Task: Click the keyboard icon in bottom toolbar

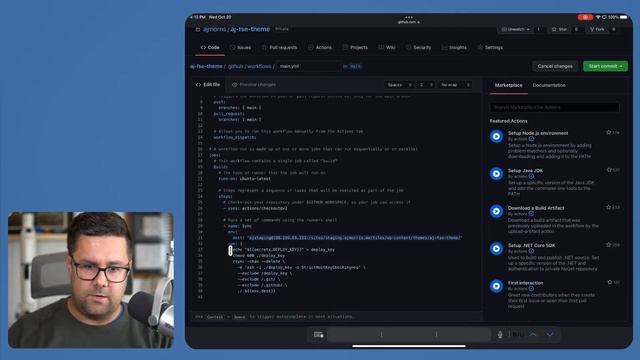Action: [x=319, y=335]
